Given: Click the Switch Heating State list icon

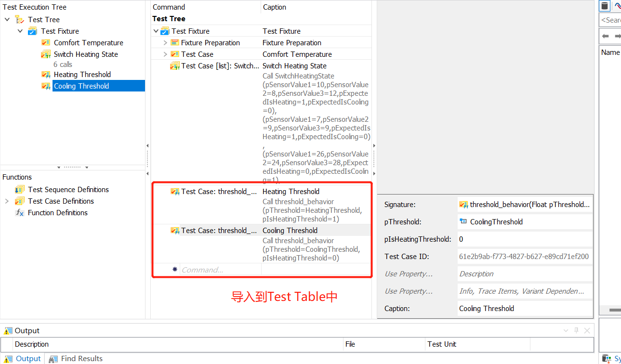Looking at the screenshot, I should (x=46, y=54).
